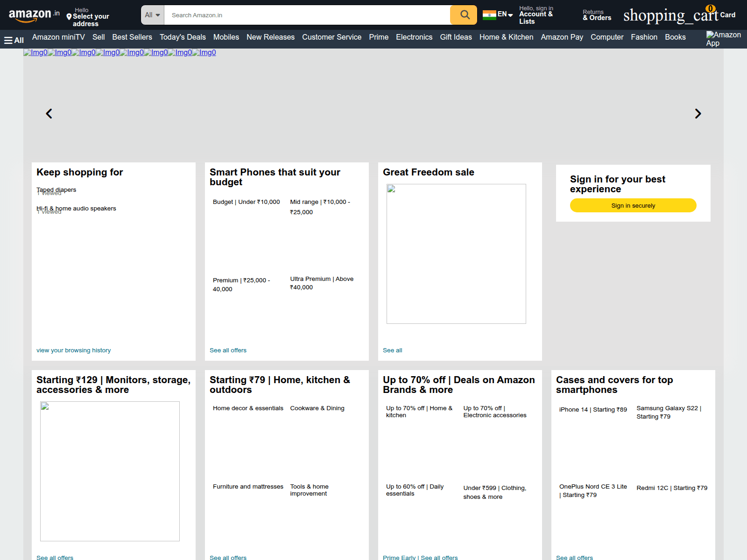Open Under ₹599 | Clothing, shoes & more
The image size is (747, 560).
495,492
